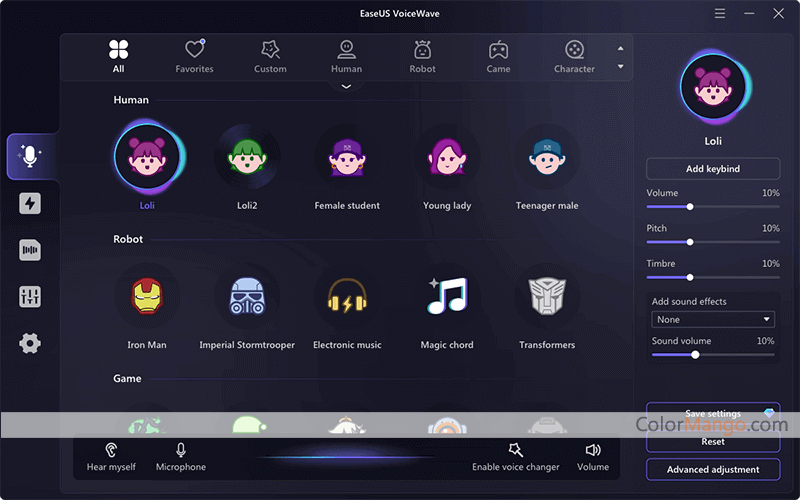800x500 pixels.
Task: Select the Iron Man voice icon
Action: [x=147, y=296]
